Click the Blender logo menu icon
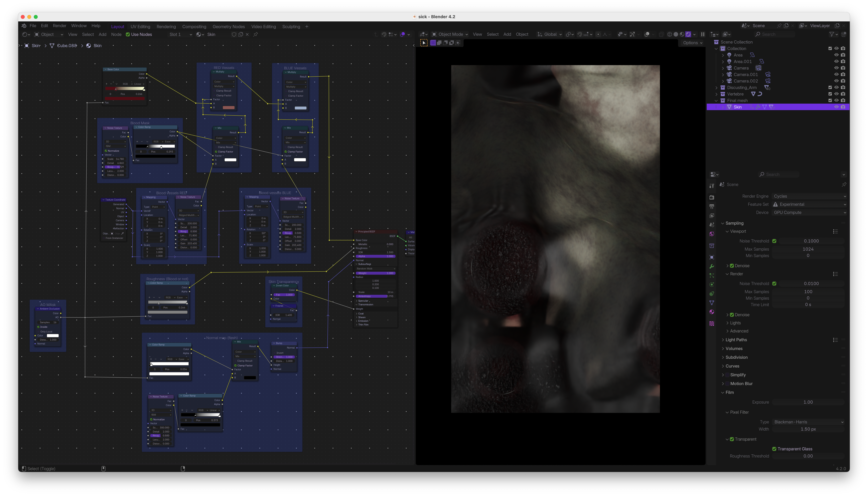The width and height of the screenshot is (868, 496). click(24, 26)
